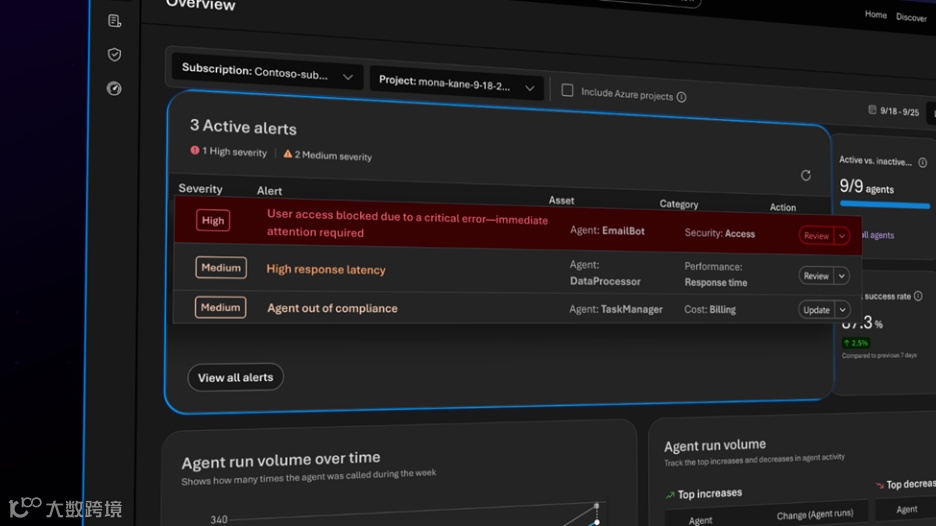This screenshot has height=526, width=936.
Task: Open Agent out of compliance alert text
Action: [x=332, y=308]
